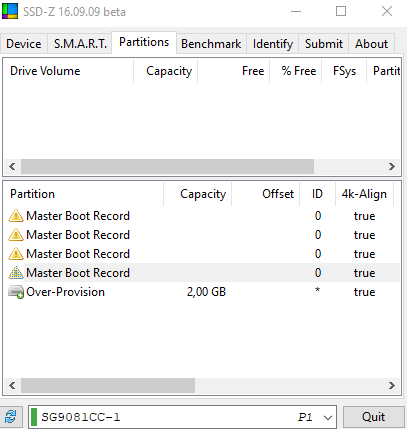Click the 4k-Align column header
Viewport: 407px width, 429px height.
click(364, 194)
